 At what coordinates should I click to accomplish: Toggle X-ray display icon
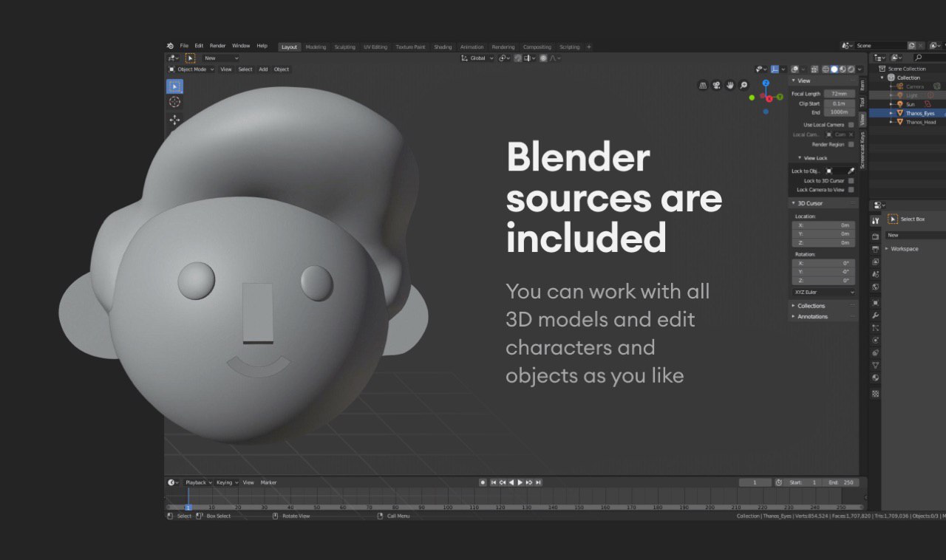tap(814, 69)
